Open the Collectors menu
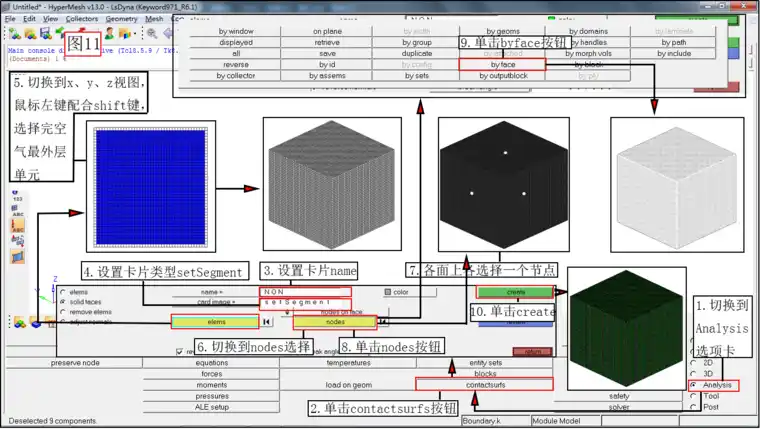 coord(82,19)
